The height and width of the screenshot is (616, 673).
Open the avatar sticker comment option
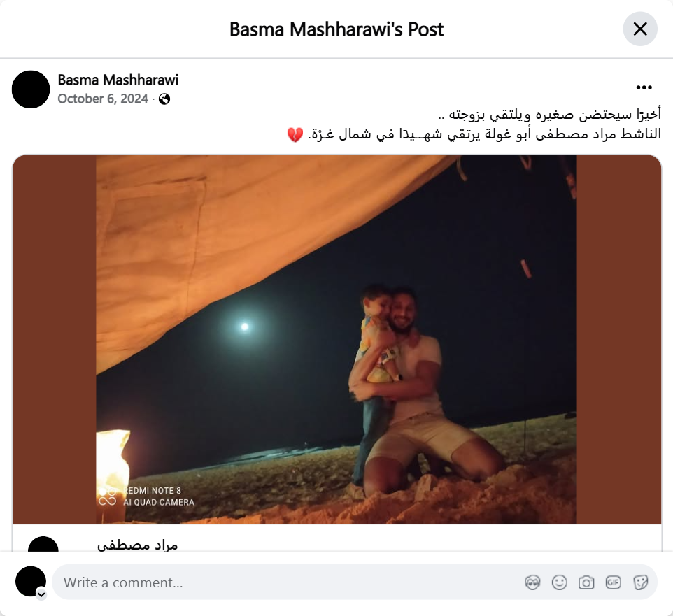tap(532, 582)
